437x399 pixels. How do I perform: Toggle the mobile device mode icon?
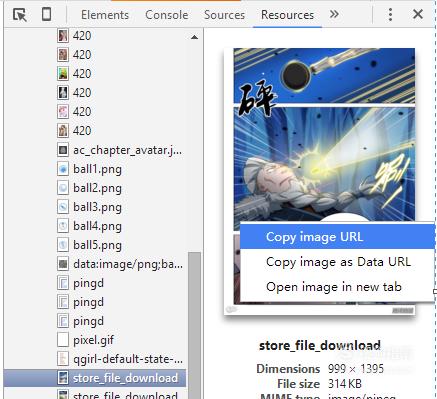(46, 14)
